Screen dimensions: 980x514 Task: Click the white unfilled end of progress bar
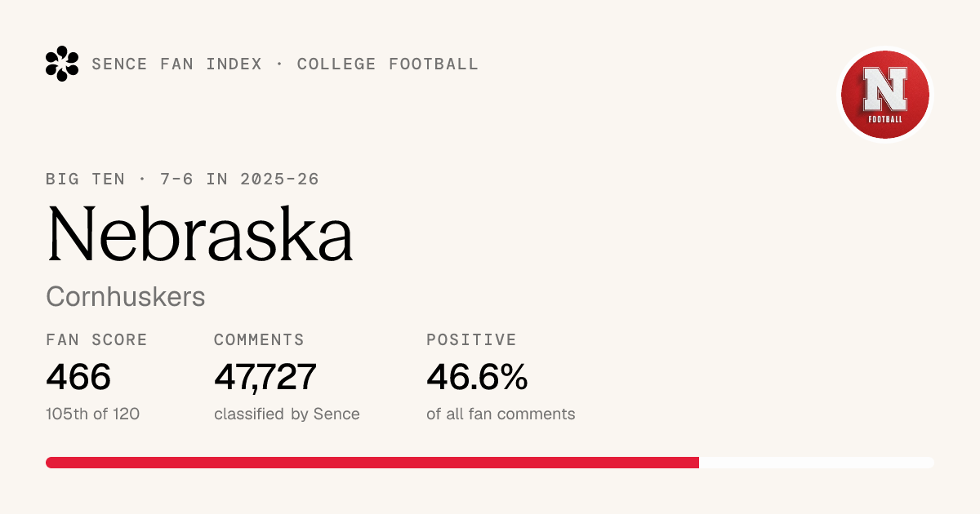point(817,463)
